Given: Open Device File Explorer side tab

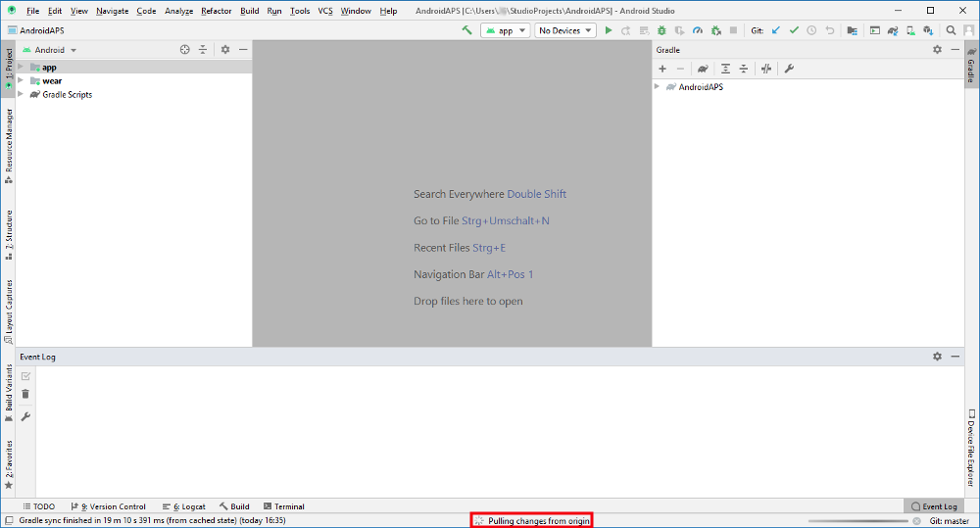Looking at the screenshot, I should coord(971,448).
